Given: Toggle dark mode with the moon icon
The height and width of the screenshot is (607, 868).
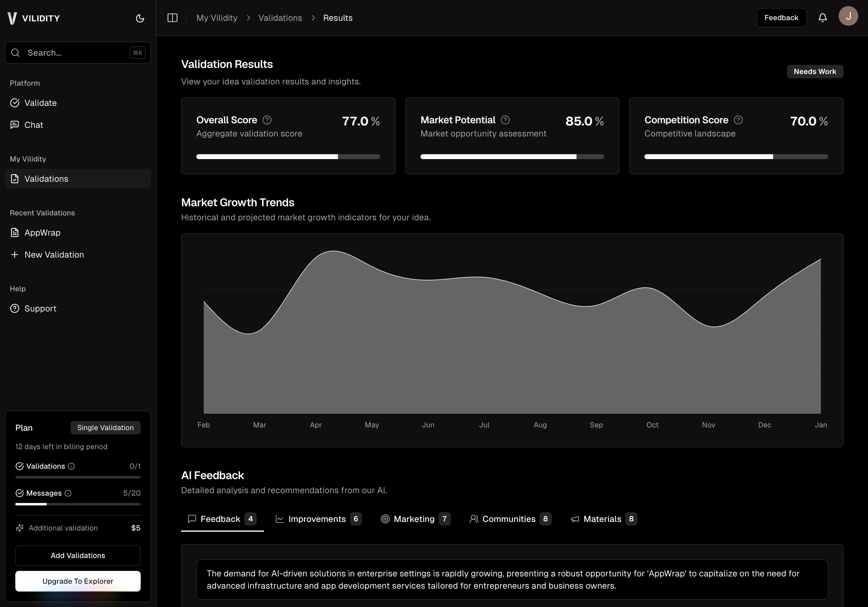Looking at the screenshot, I should pyautogui.click(x=140, y=18).
